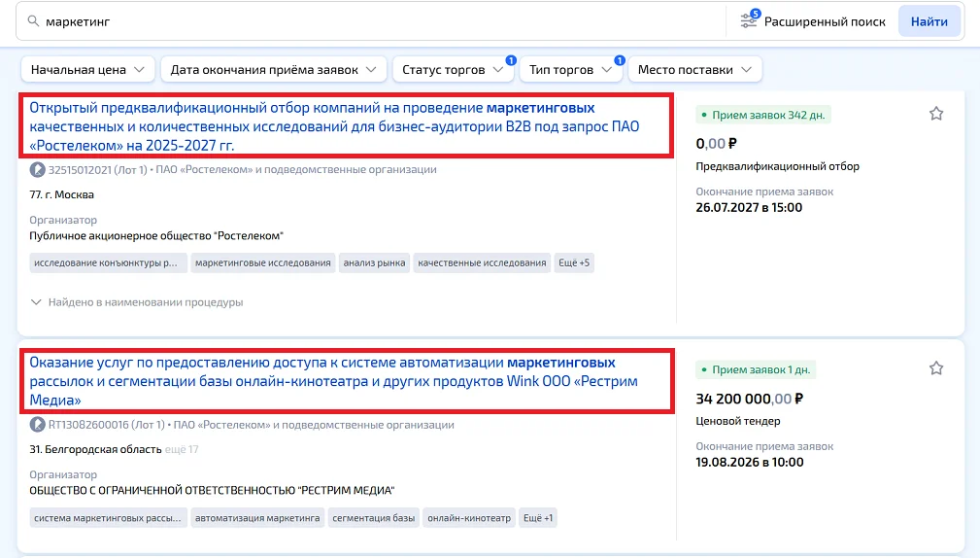Expand 'Найдено в наименовании процедуры'
Viewport: 980px width, 558px height.
pos(137,302)
